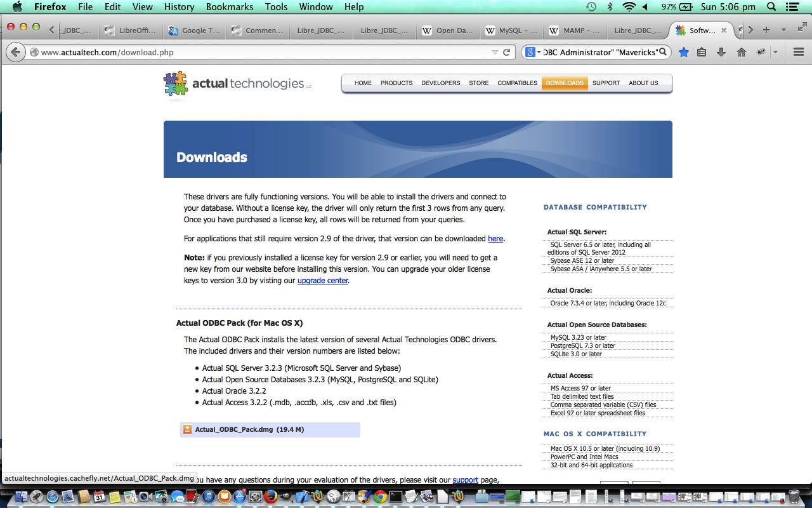This screenshot has width=812, height=508.
Task: Click 'MySQL 3.23 or later' in sidebar
Action: click(579, 337)
